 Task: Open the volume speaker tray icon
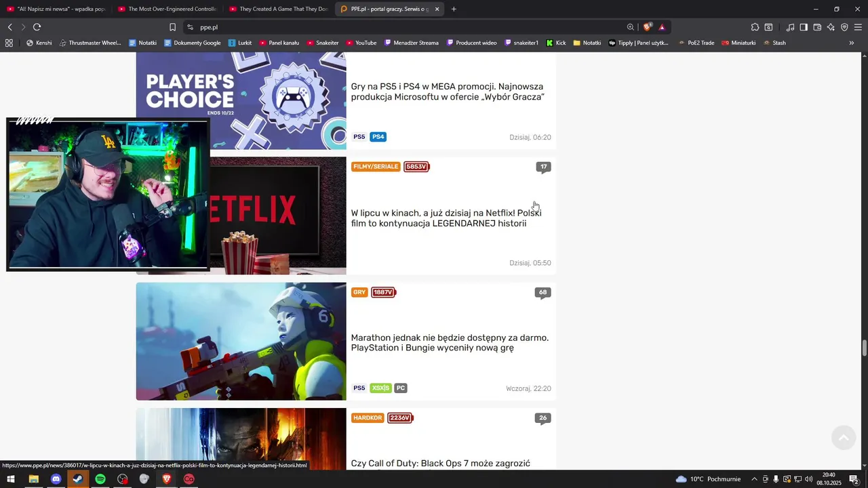(808, 479)
